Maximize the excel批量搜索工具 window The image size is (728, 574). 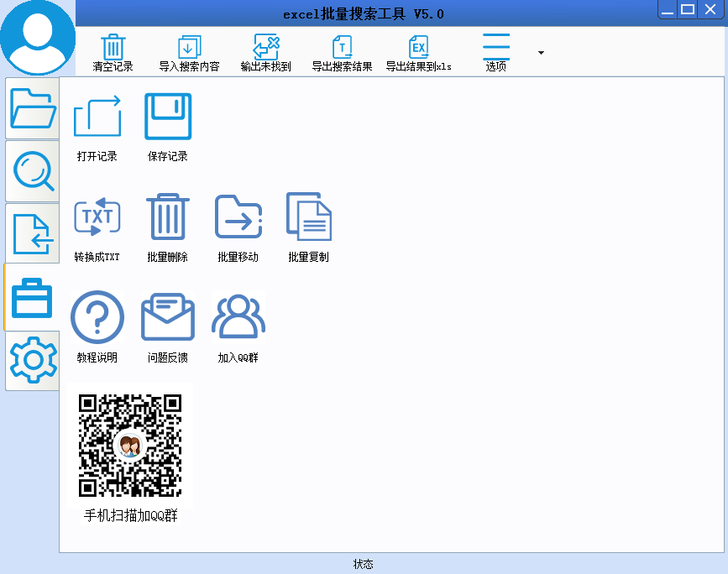tap(688, 9)
